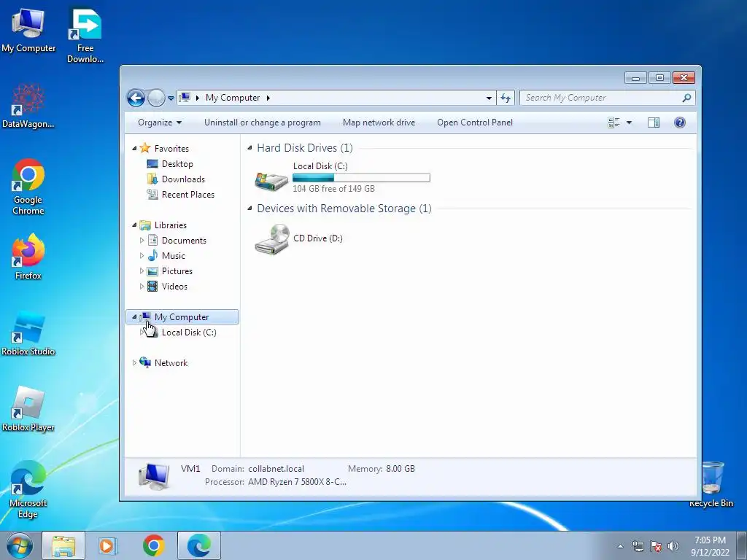Open recent pages dropdown arrow
The width and height of the screenshot is (747, 560).
171,98
